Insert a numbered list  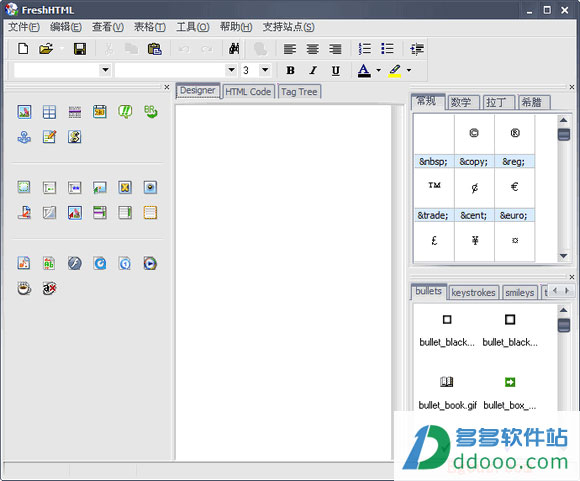(364, 48)
